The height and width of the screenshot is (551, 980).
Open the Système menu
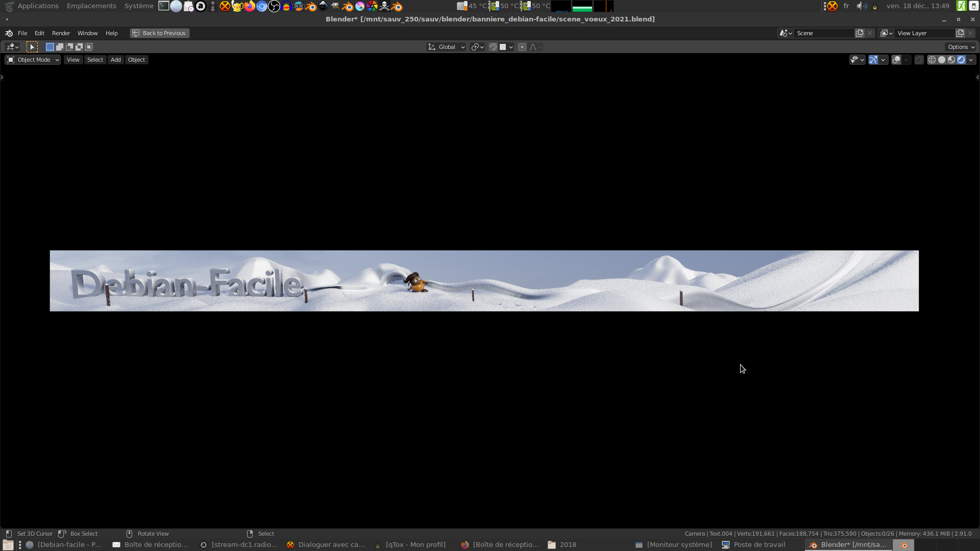click(139, 6)
